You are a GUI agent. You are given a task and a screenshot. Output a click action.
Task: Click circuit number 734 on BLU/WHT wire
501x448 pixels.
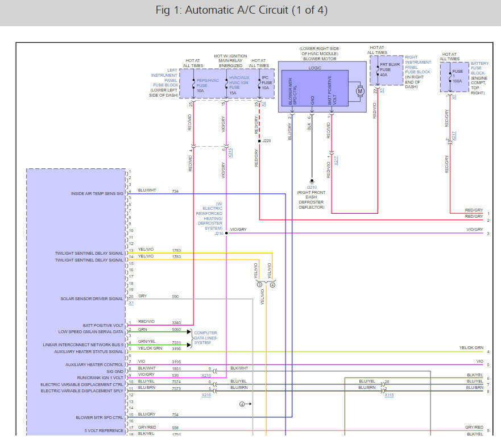pos(175,191)
